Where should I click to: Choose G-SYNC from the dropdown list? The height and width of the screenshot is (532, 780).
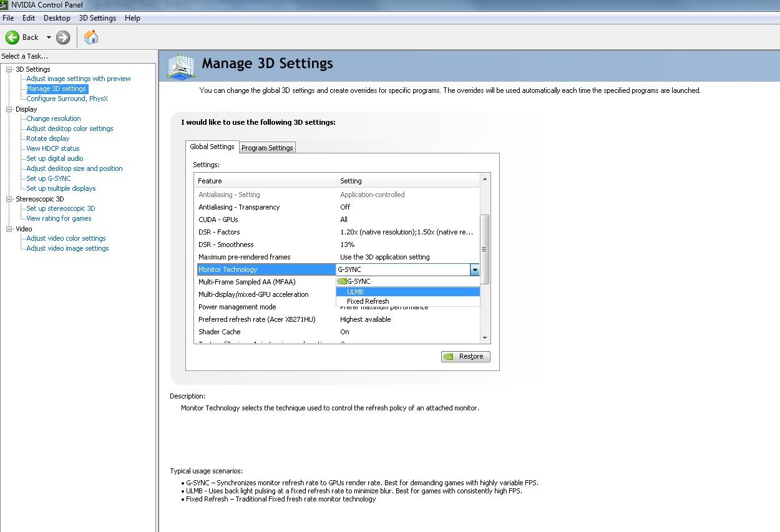click(x=408, y=281)
